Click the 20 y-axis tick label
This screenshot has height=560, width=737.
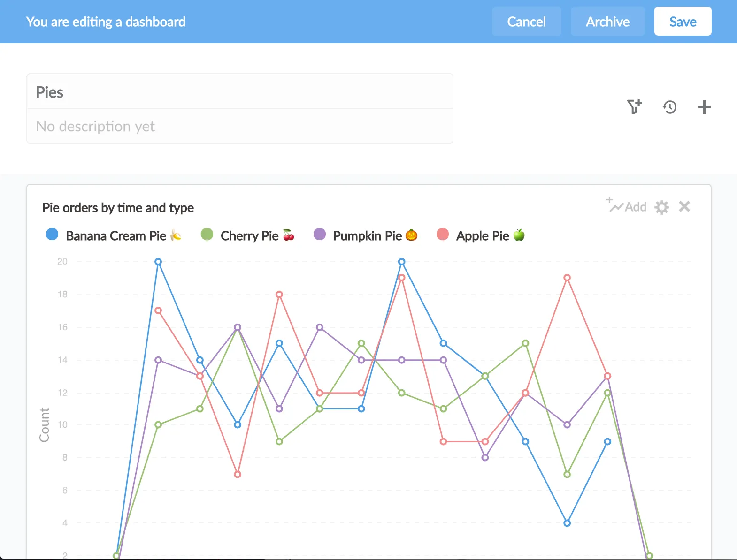[x=62, y=262]
